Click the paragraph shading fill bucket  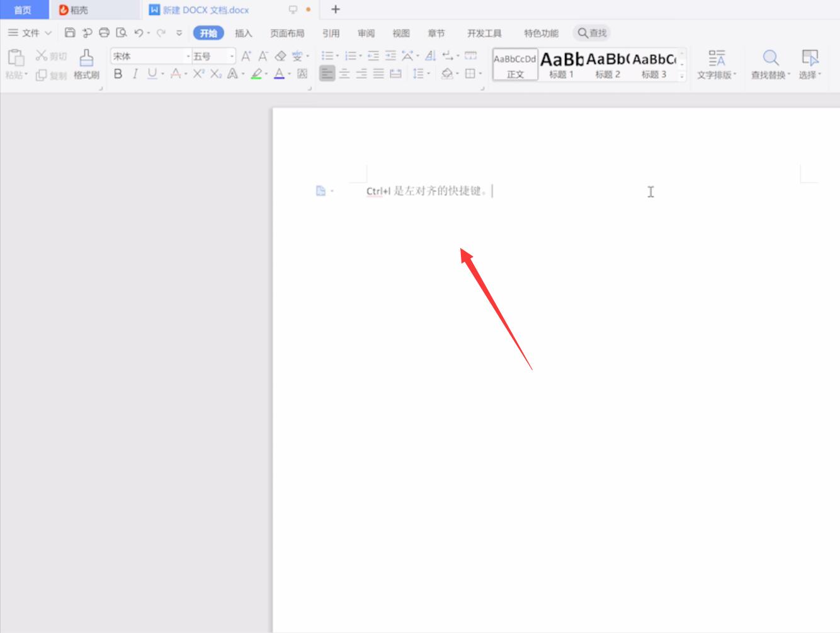click(447, 74)
